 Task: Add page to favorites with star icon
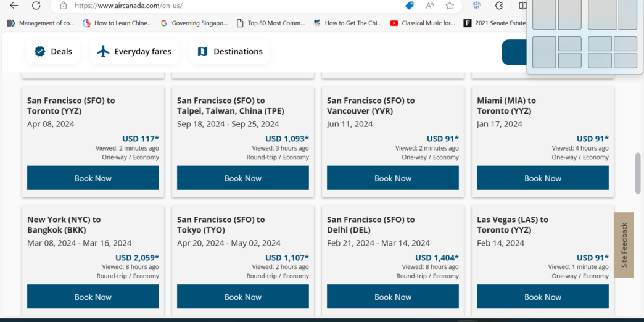click(x=450, y=6)
